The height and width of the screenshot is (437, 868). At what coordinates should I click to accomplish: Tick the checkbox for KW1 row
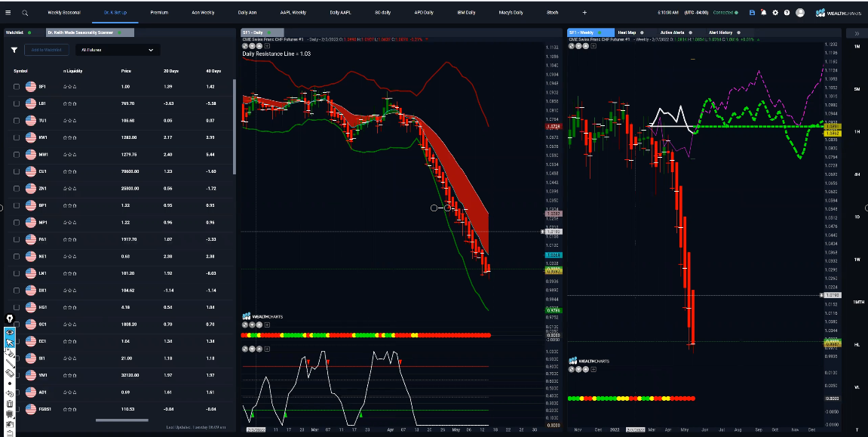pyautogui.click(x=17, y=137)
